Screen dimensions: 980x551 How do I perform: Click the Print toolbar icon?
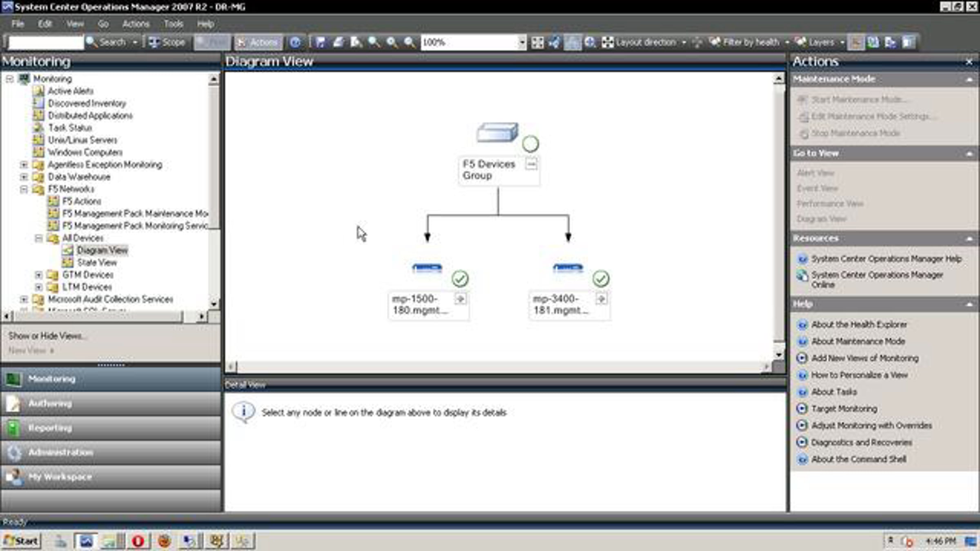(338, 42)
